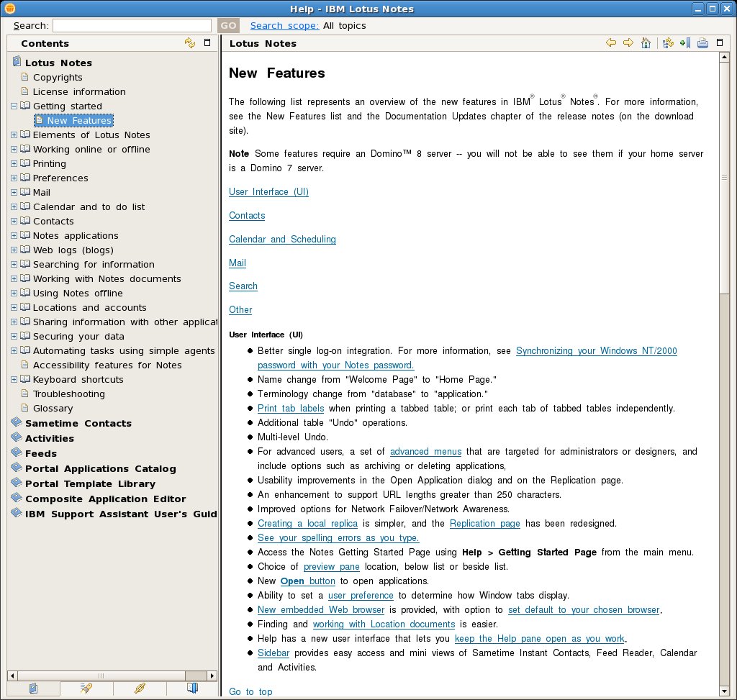Expand Searching for information
737x700 pixels.
click(14, 265)
